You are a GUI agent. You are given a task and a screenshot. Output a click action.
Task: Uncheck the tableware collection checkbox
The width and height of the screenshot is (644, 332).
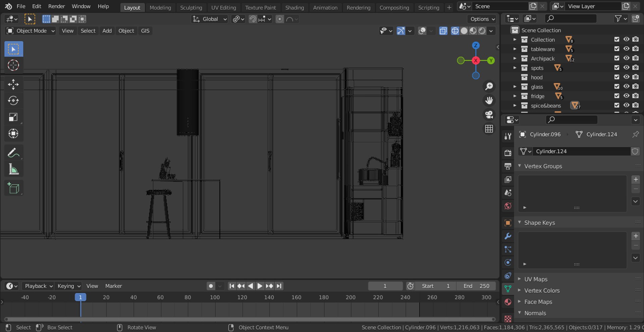point(616,49)
